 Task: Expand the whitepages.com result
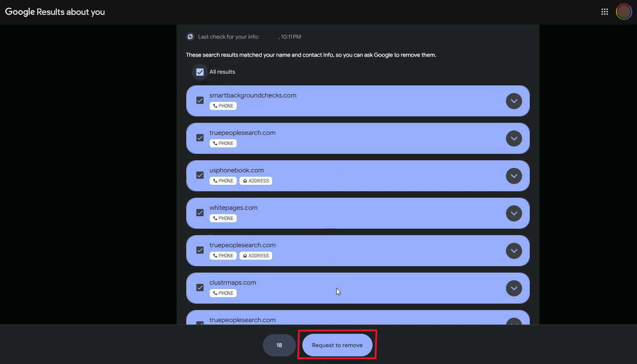coord(514,213)
